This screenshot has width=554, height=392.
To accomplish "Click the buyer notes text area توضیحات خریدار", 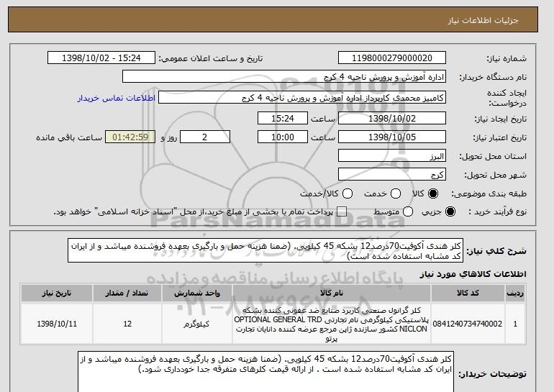I will click(265, 372).
